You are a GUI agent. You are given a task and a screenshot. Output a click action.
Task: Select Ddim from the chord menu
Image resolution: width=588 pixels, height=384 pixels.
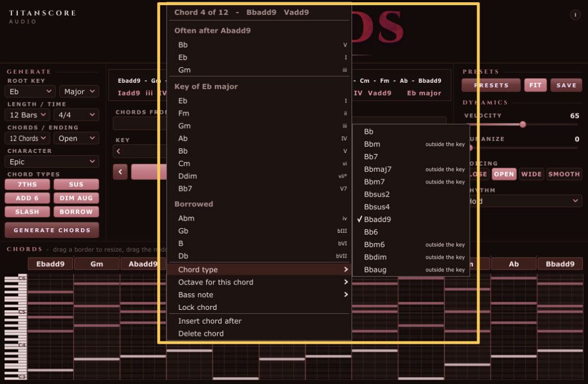tap(259, 176)
